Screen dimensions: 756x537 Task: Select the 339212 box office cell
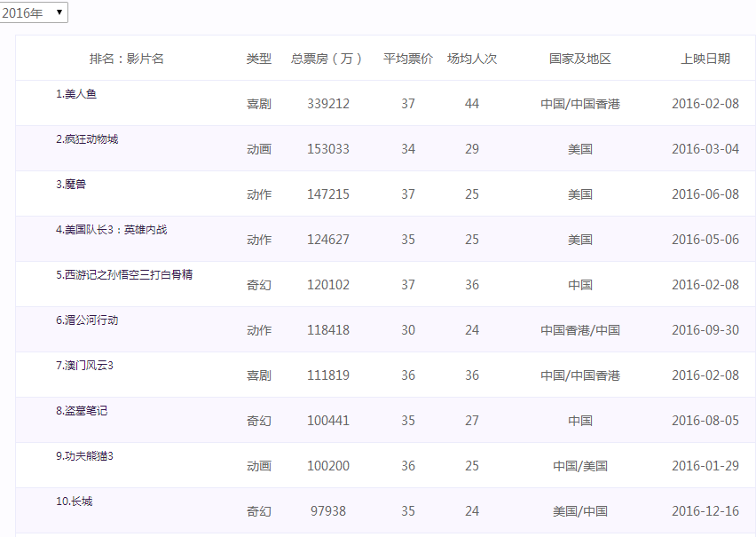[328, 104]
